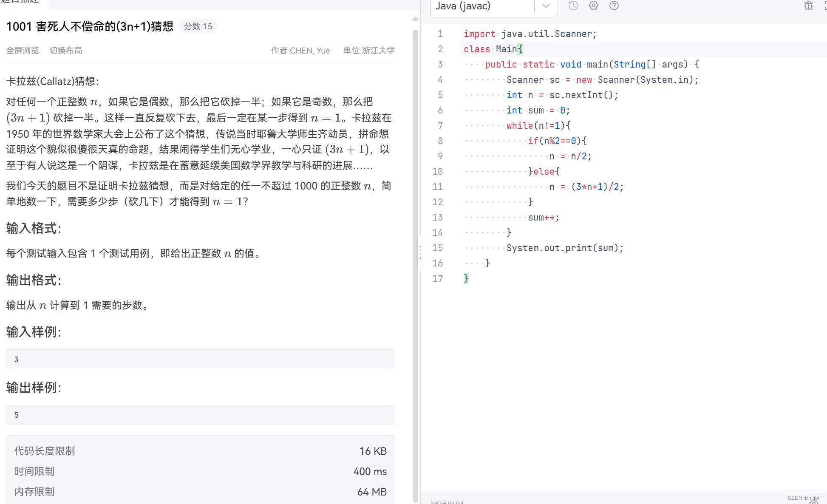
Task: Click the scroll-up arrow of problem panel
Action: pyautogui.click(x=415, y=19)
